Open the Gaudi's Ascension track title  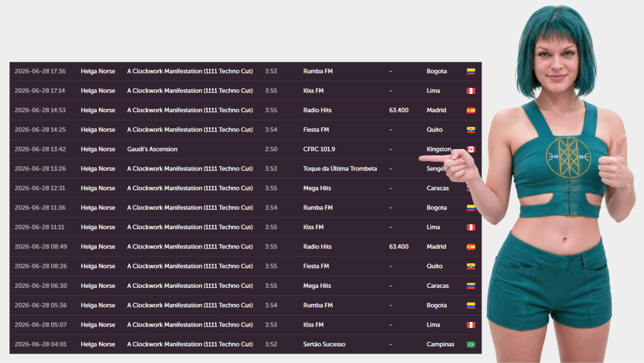[x=152, y=149]
